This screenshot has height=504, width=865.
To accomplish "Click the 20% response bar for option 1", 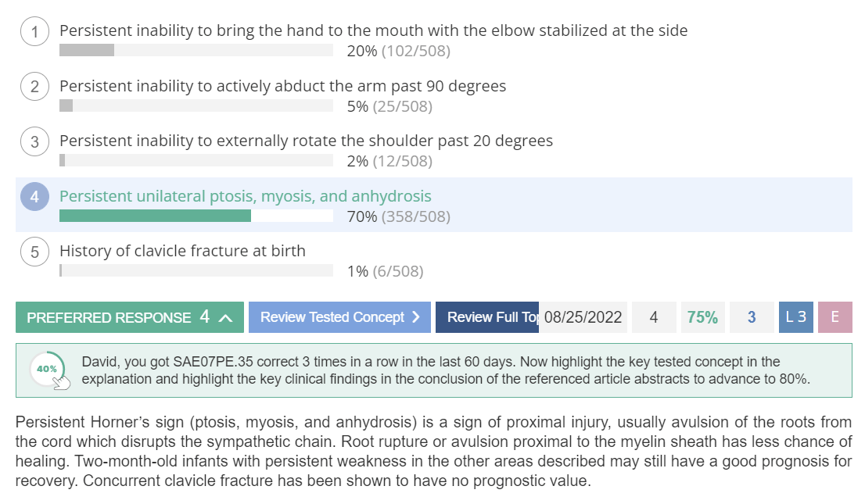I will coord(87,50).
